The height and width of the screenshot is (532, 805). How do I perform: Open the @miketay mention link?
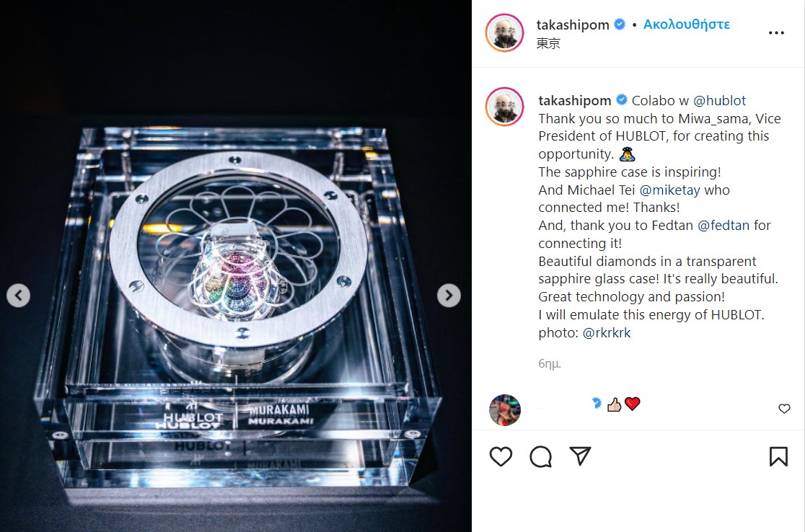coord(669,190)
